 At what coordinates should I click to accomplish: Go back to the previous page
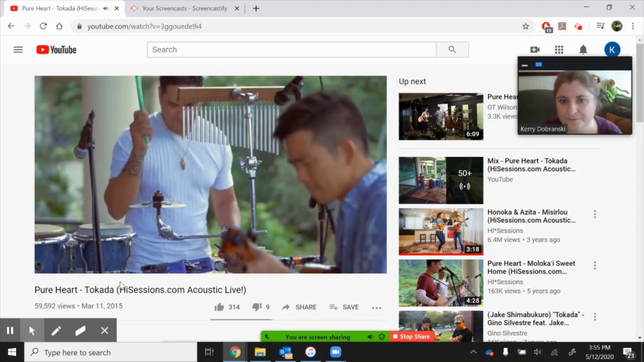click(11, 26)
